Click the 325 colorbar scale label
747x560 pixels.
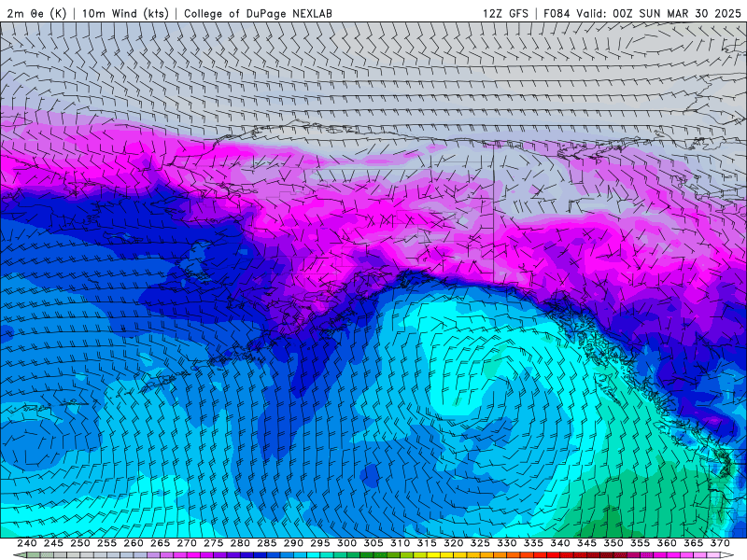480,543
